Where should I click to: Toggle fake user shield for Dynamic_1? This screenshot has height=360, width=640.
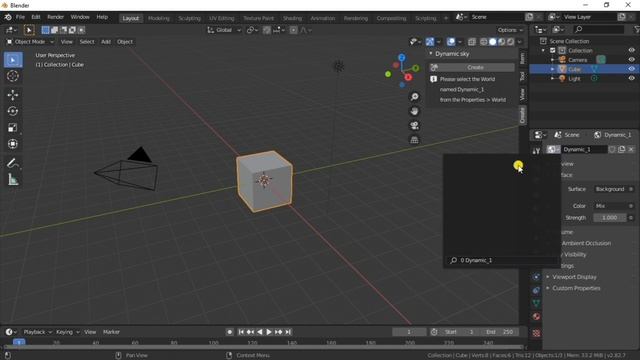tap(612, 149)
